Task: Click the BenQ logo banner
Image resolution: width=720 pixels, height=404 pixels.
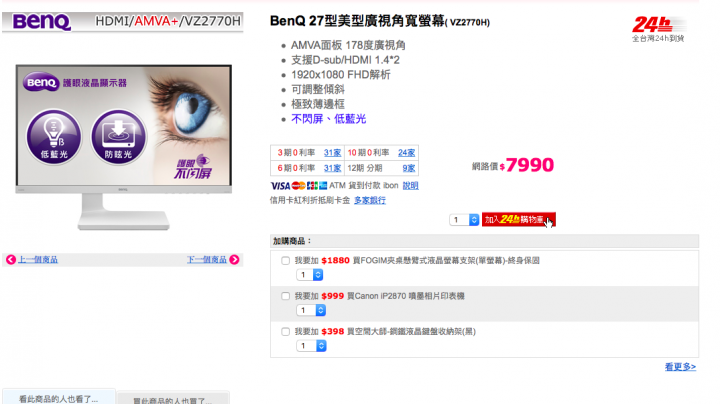Action: click(x=123, y=22)
